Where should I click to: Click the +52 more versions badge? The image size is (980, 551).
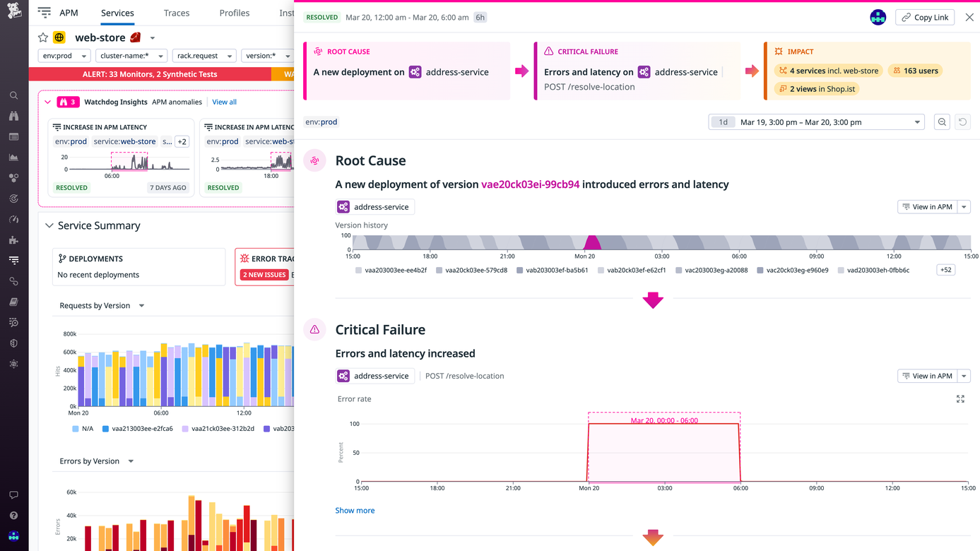(945, 270)
